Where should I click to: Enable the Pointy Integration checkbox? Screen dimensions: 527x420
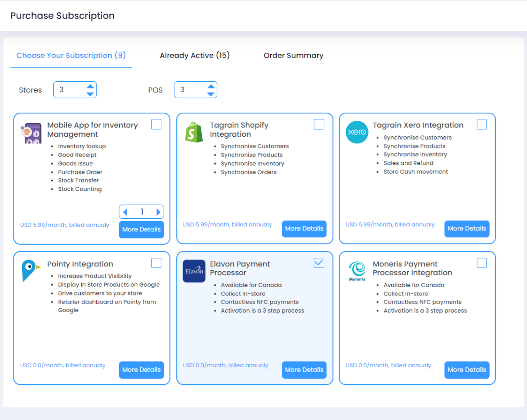[156, 263]
